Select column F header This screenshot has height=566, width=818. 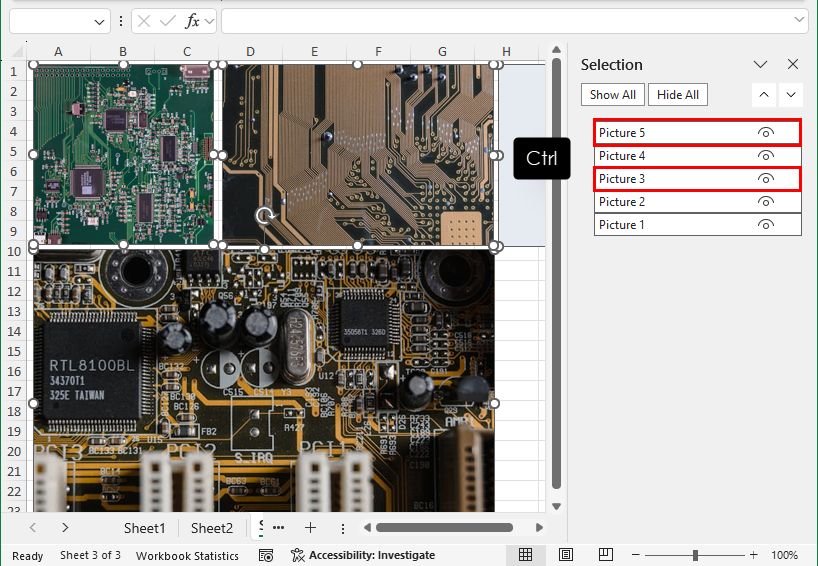[x=378, y=51]
